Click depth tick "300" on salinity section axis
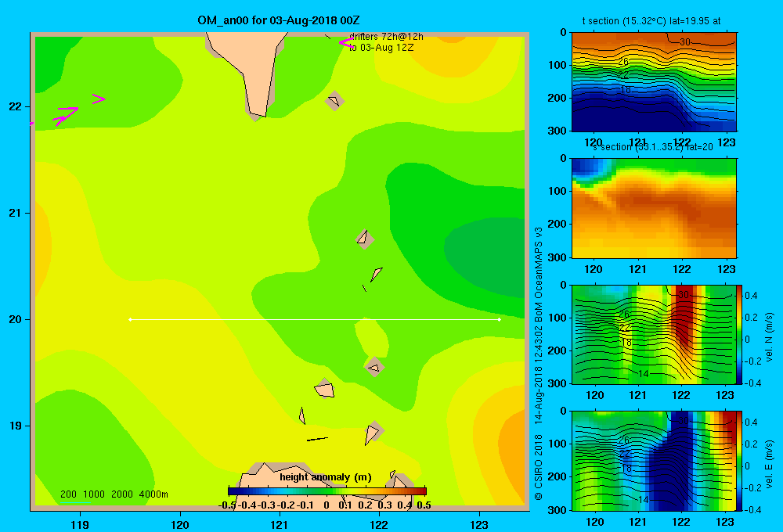 point(558,257)
